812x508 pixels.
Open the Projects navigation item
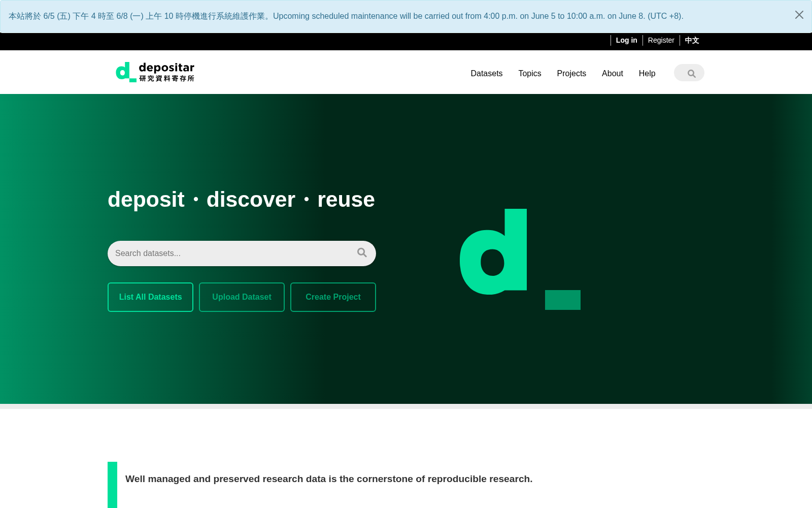click(x=571, y=73)
